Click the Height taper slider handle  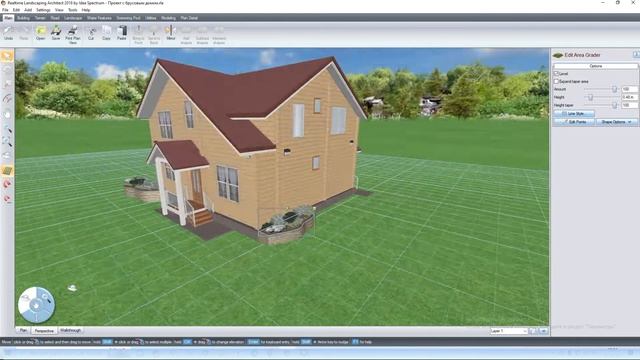click(x=614, y=105)
